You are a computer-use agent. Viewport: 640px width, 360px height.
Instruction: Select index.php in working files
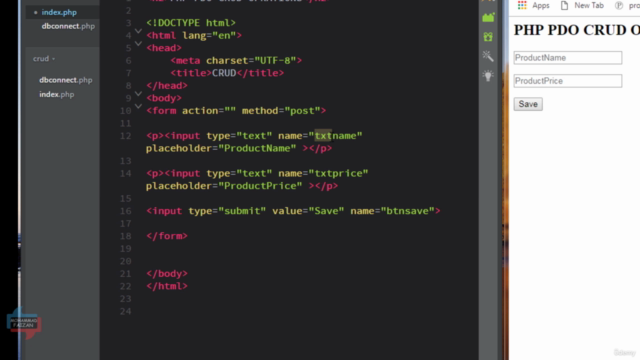(x=59, y=12)
